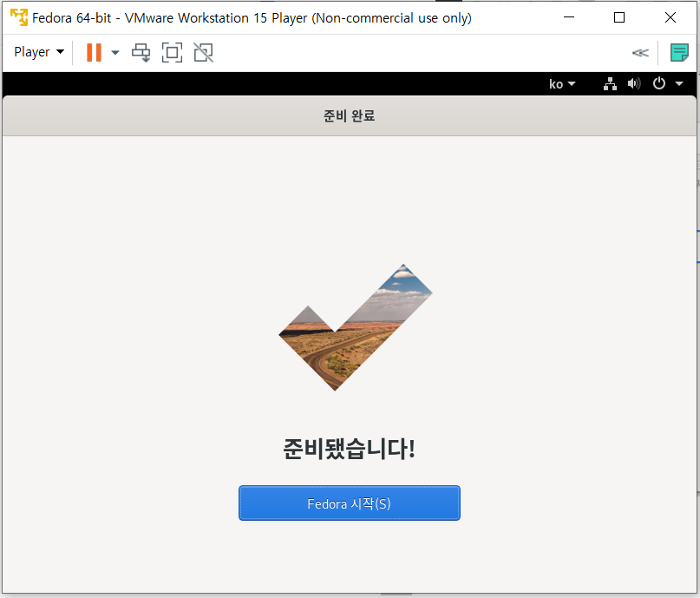Screen dimensions: 700x598
Task: Minimize the VMware Player window
Action: pos(569,17)
